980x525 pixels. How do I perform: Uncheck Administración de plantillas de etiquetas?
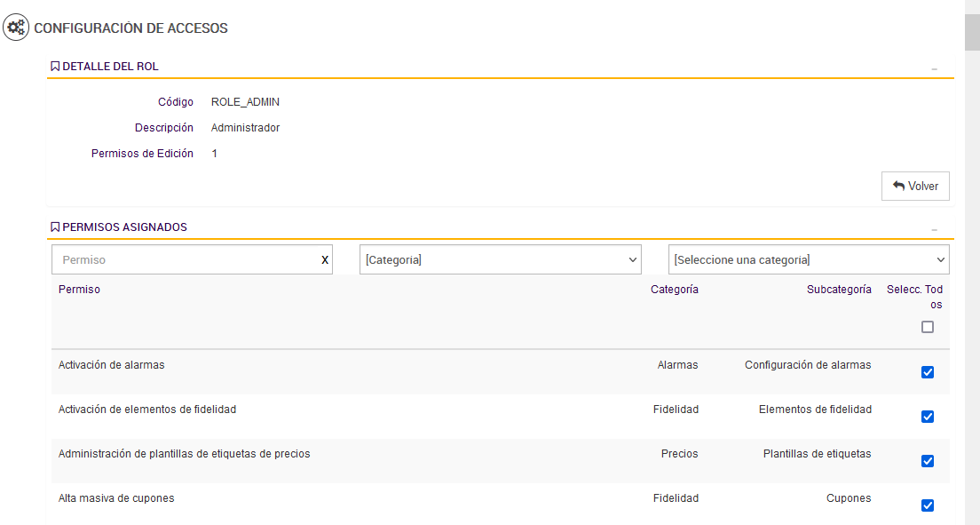(928, 461)
